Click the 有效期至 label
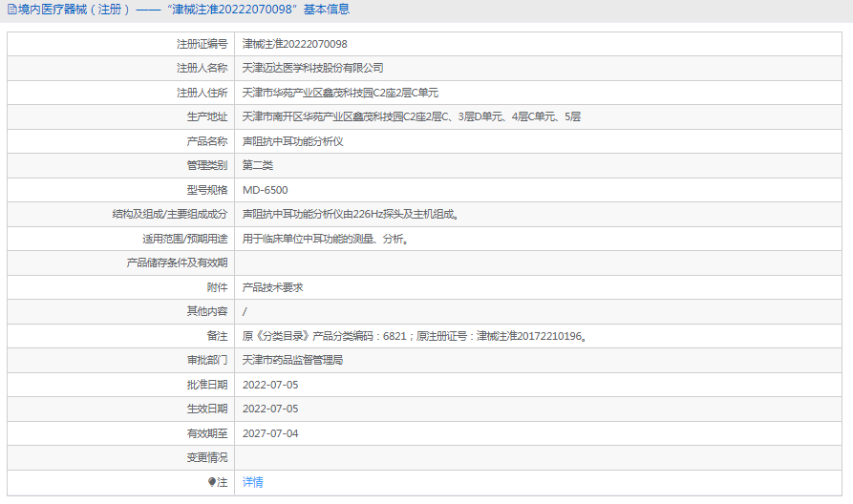This screenshot has width=853, height=504. tap(206, 434)
